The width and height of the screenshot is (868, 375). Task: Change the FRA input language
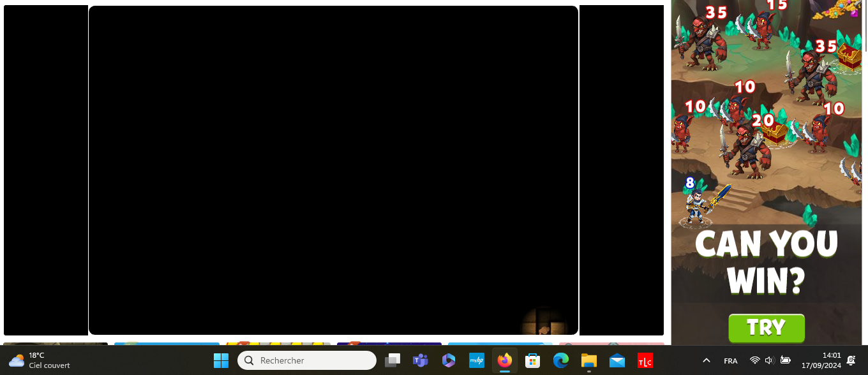(731, 360)
